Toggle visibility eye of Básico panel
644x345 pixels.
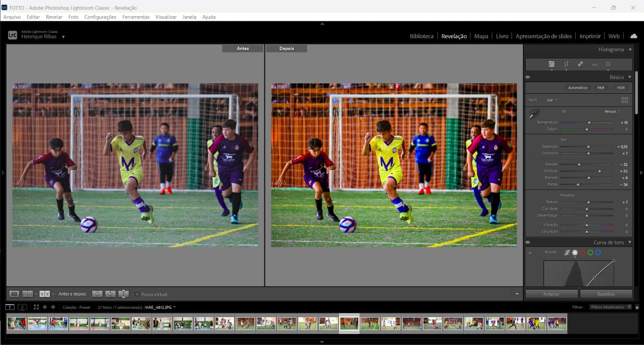[x=528, y=77]
